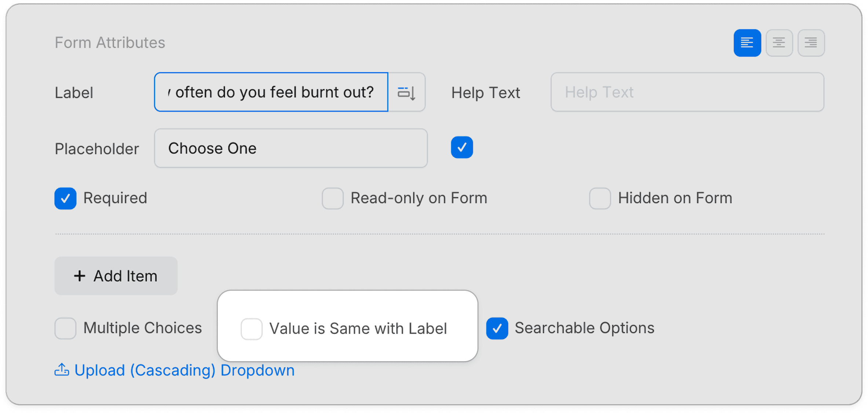
Task: Check the Multiple Choices option
Action: [65, 328]
